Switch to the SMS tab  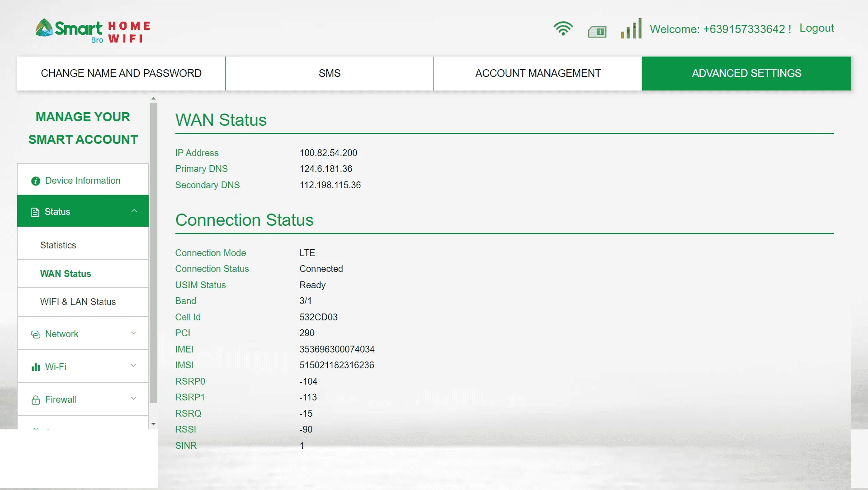[x=330, y=73]
